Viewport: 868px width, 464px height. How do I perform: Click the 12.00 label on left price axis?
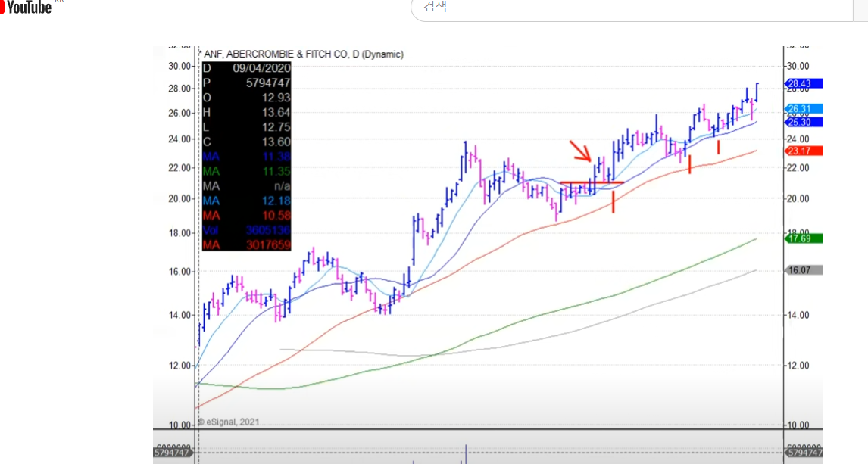(180, 366)
